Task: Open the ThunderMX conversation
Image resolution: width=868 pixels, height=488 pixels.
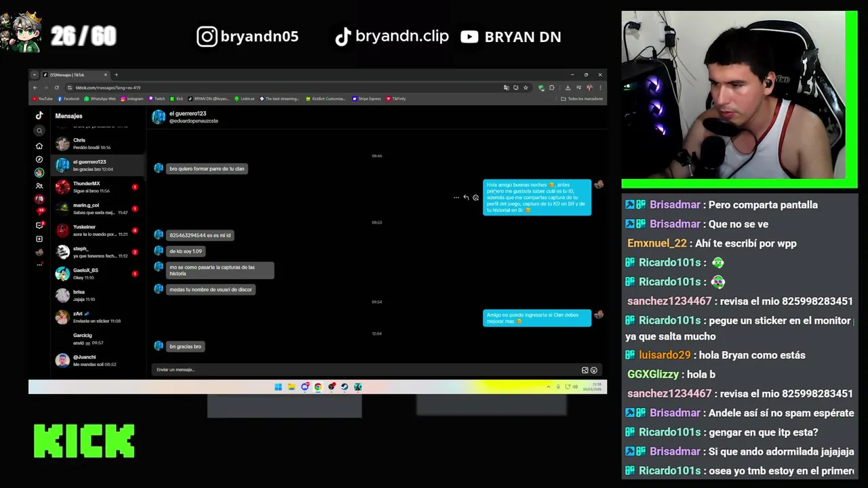Action: pyautogui.click(x=98, y=187)
